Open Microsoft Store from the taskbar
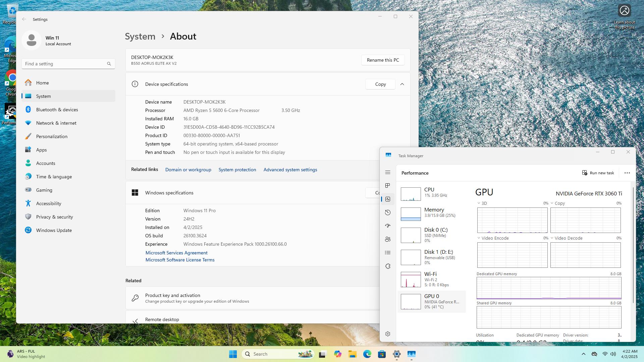The height and width of the screenshot is (362, 644). 382,354
